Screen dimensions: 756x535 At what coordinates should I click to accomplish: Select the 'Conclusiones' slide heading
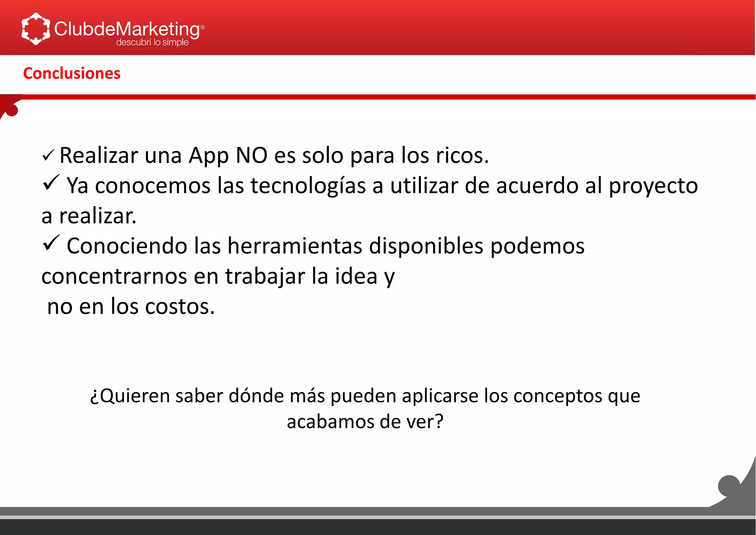72,73
